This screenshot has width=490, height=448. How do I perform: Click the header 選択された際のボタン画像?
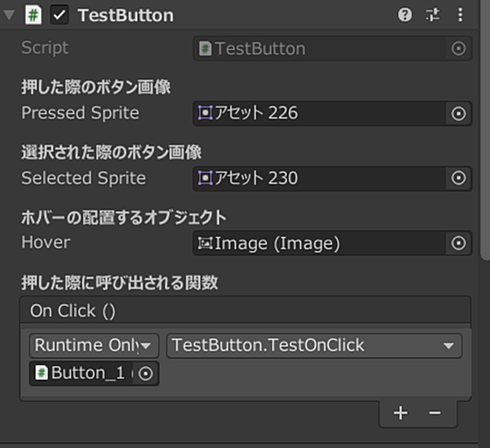point(111,152)
